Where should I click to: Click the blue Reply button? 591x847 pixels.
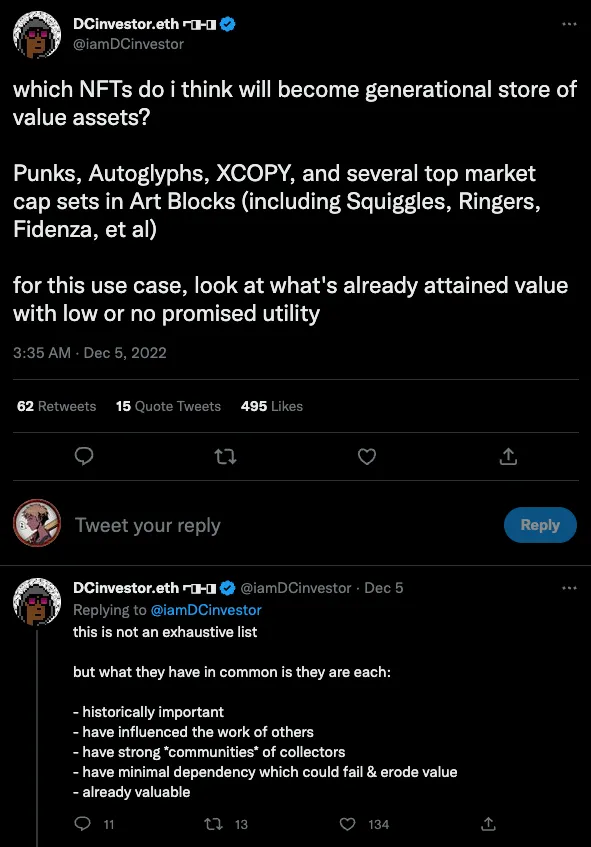[540, 525]
